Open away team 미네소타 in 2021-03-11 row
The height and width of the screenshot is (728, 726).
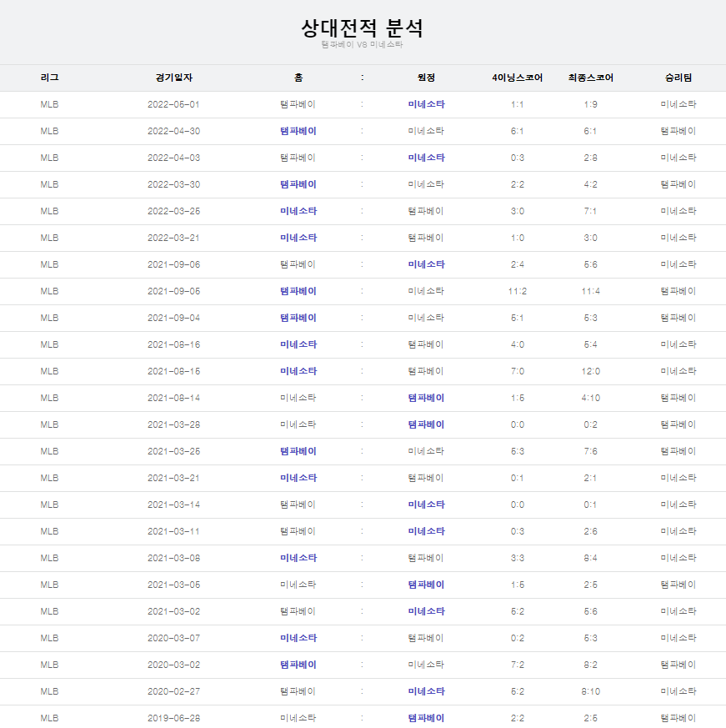click(426, 531)
